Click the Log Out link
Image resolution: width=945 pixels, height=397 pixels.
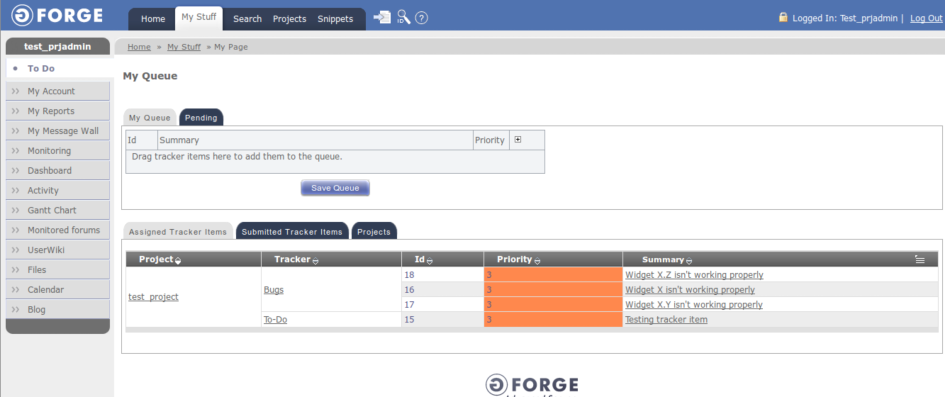point(926,18)
